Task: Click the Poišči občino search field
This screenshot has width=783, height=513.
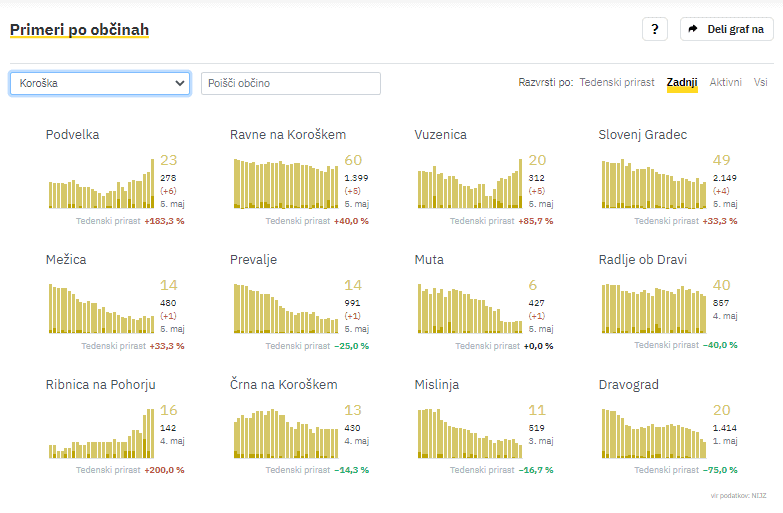Action: click(290, 83)
